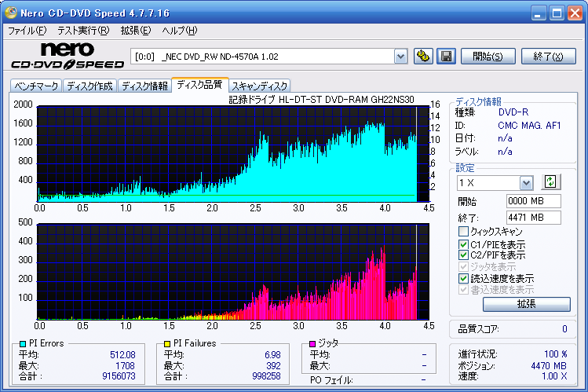The image size is (588, 392).
Task: Click the 速度 1.00 X value
Action: pos(554,376)
